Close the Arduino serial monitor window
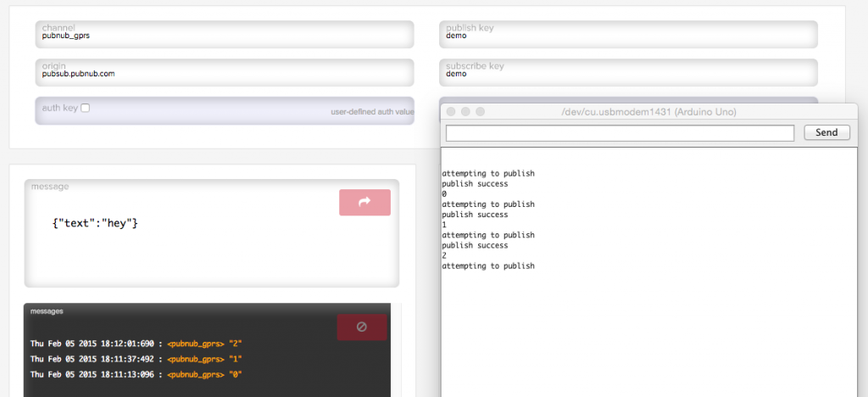Image resolution: width=868 pixels, height=397 pixels. click(x=451, y=112)
